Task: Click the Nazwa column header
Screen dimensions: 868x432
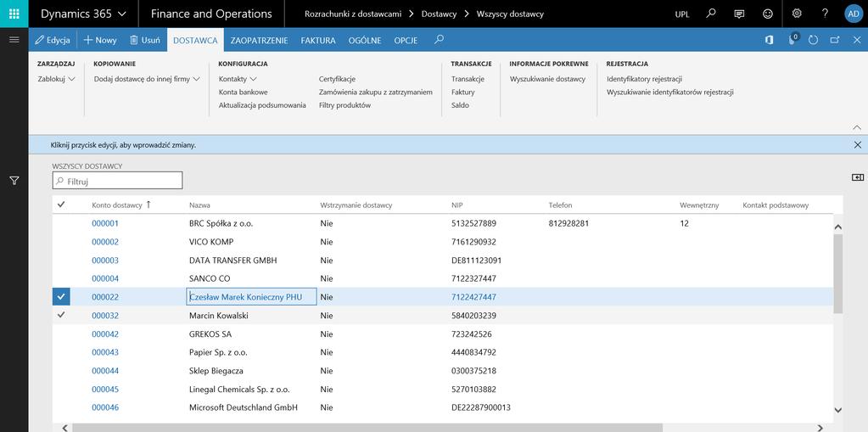Action: [x=199, y=205]
